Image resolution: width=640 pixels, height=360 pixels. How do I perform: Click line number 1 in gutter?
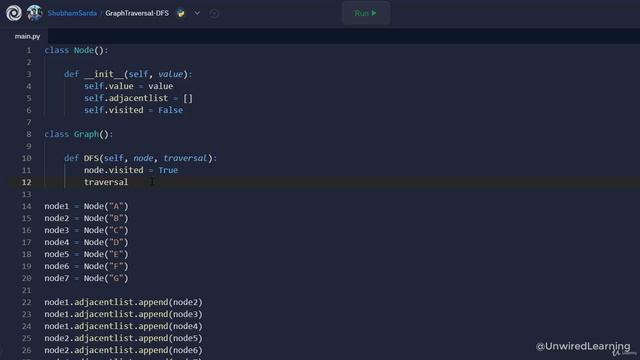coord(29,50)
